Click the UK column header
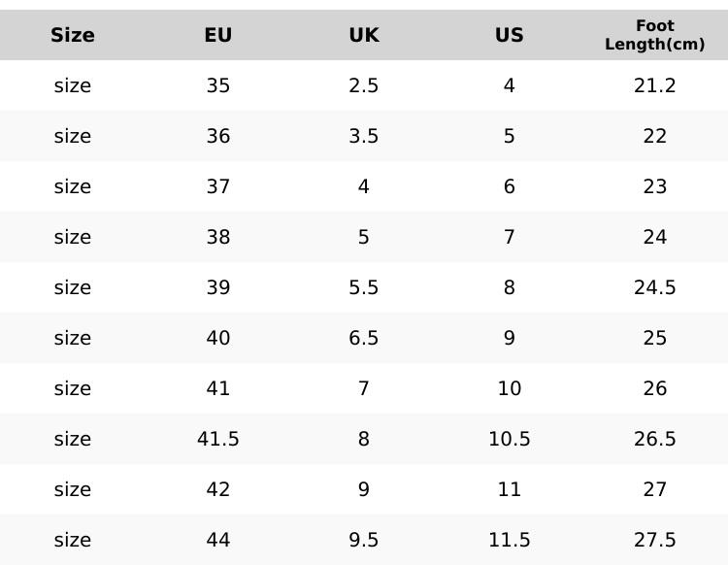This screenshot has height=565, width=728. [x=364, y=35]
